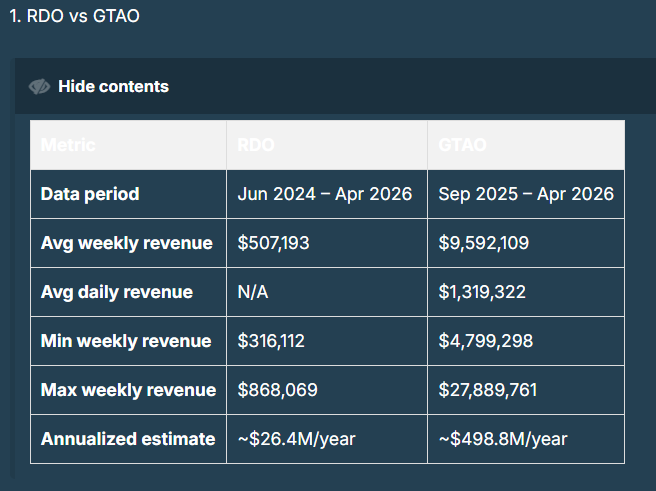Viewport: 656px width, 491px height.
Task: Click the Sep 2025 – Apr 2026 cell
Action: pyautogui.click(x=526, y=194)
